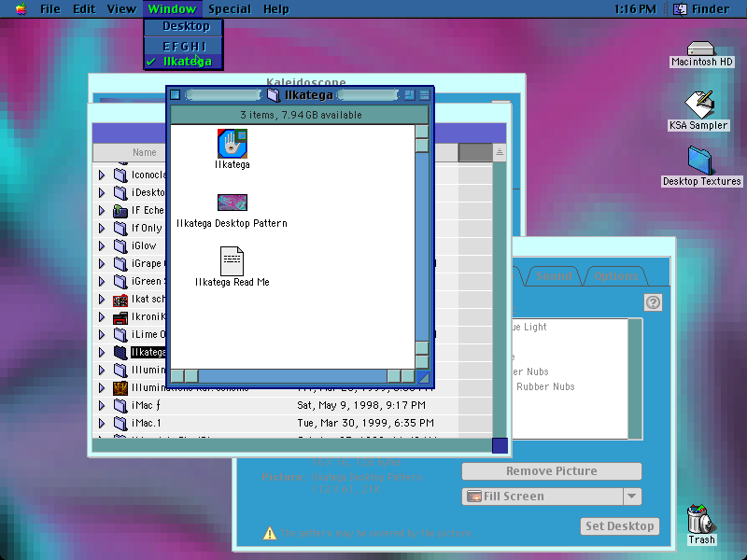The height and width of the screenshot is (560, 747).
Task: Sort by the Name column header
Action: pos(145,152)
